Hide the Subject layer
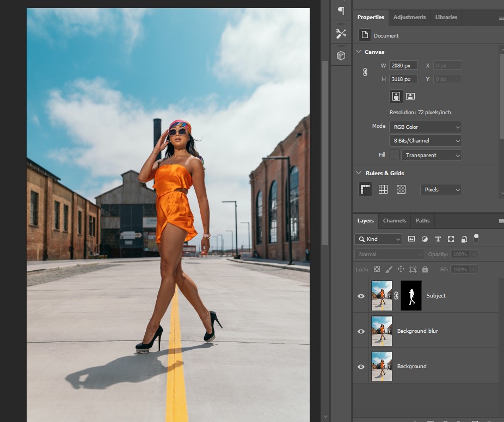 click(361, 296)
